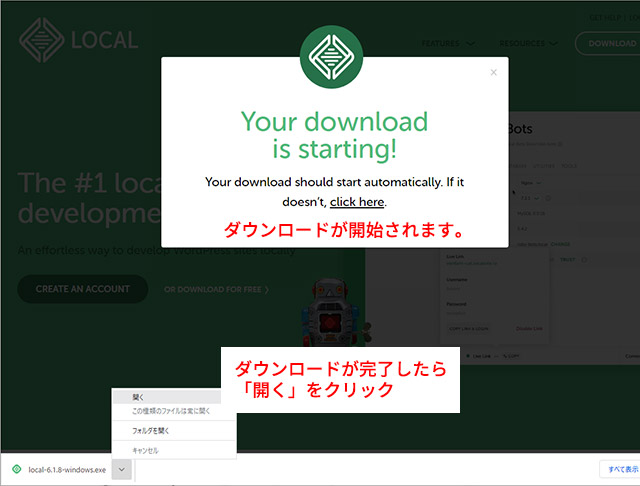Expand the FEATURES menu in the header

[x=448, y=43]
